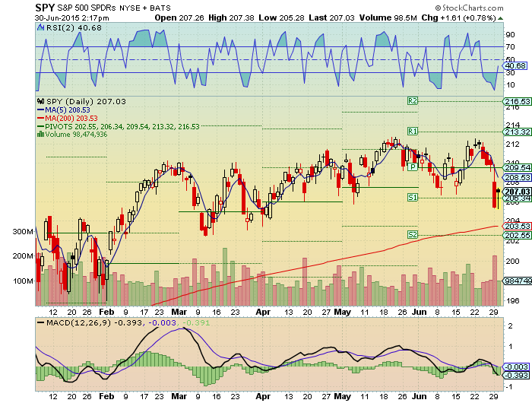The width and height of the screenshot is (532, 403).
Task: Click the Chg +1.61 (+0.78%) value
Action: pos(459,17)
